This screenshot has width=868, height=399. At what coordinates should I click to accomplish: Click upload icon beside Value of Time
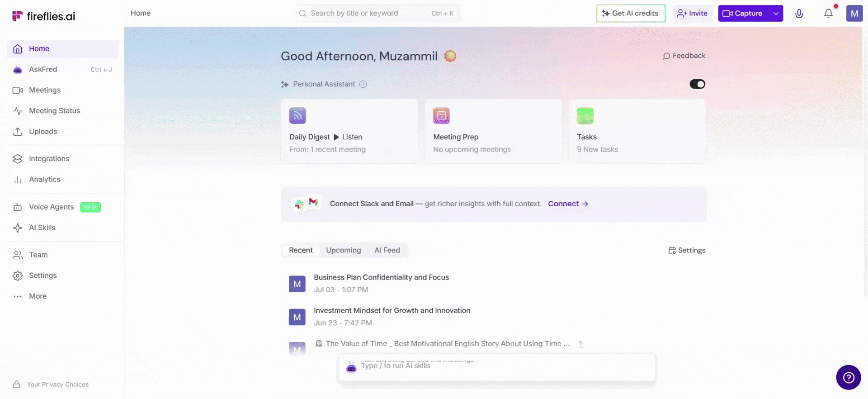(x=580, y=344)
